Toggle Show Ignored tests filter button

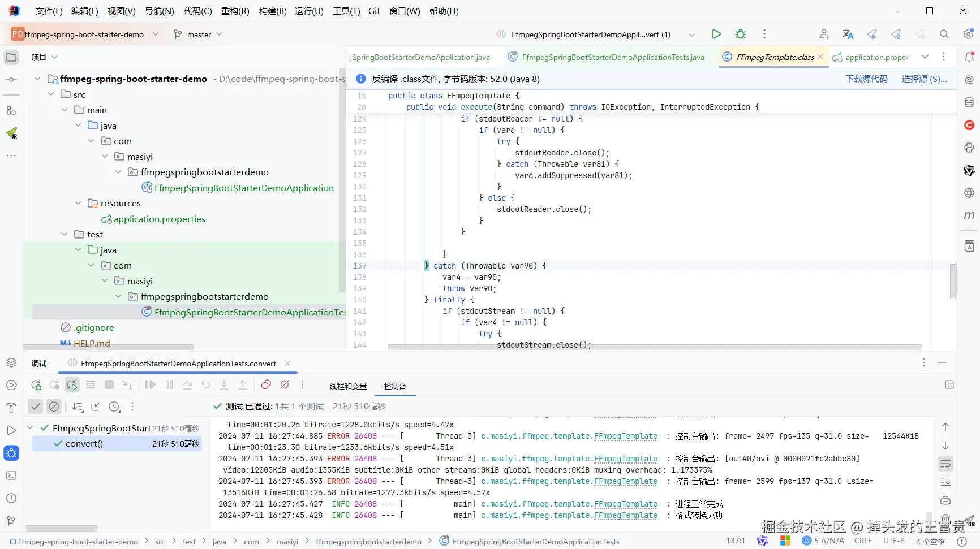click(54, 407)
